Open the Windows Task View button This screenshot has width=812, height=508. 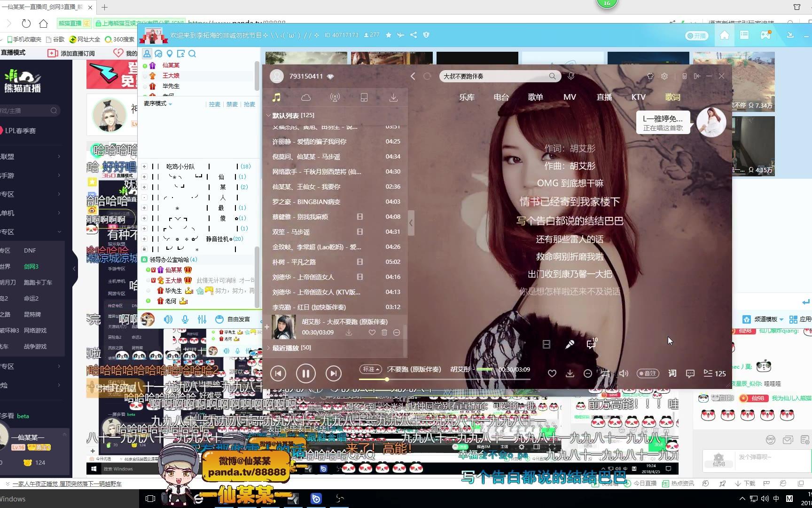(150, 499)
